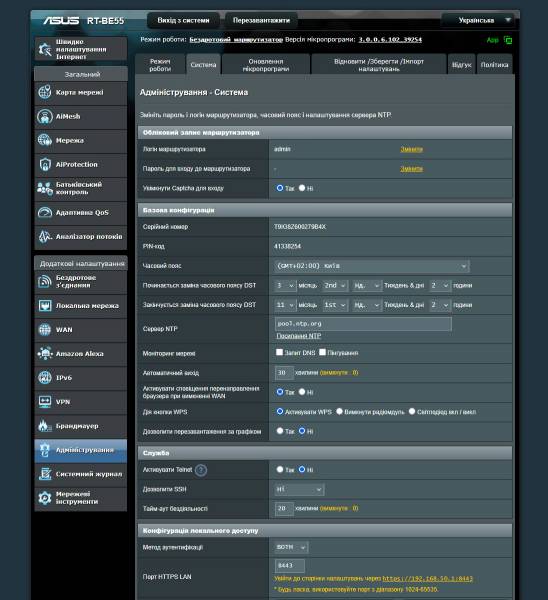Image resolution: width=548 pixels, height=600 pixels.
Task: Click the auto logout minutes field
Action: point(284,373)
